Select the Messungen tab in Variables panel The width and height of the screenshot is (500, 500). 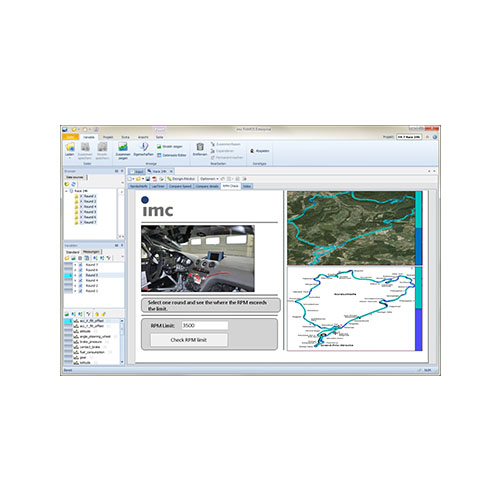click(x=91, y=252)
